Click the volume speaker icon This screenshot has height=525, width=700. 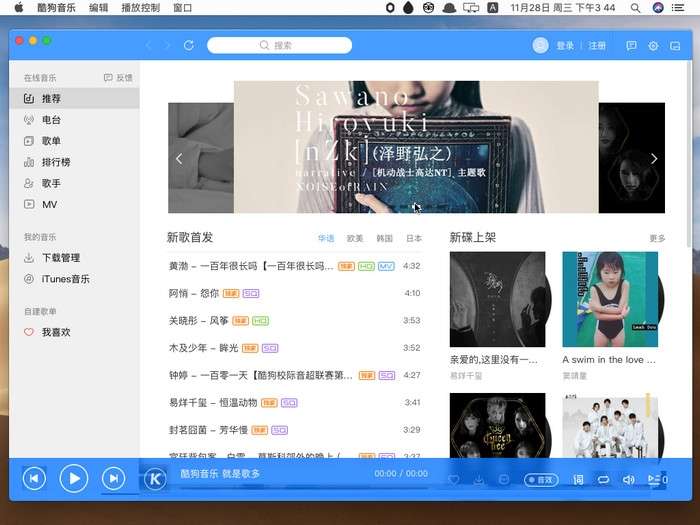pos(629,480)
